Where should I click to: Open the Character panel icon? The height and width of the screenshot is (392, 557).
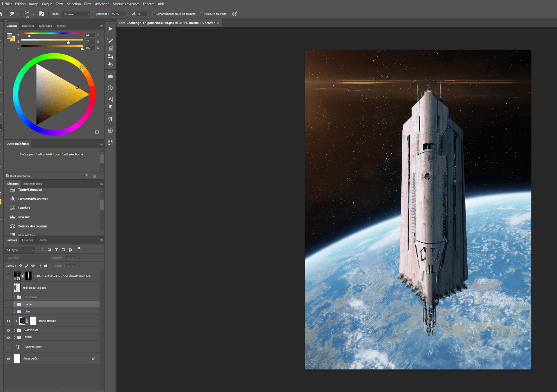point(110,99)
